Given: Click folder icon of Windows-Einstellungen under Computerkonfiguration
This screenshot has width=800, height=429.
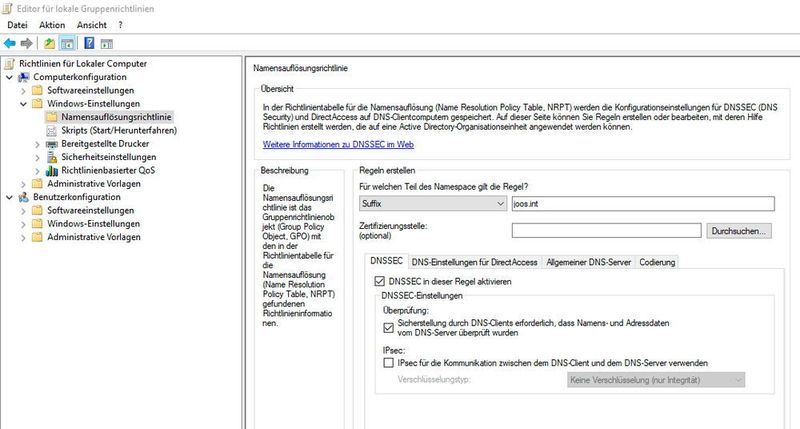Looking at the screenshot, I should click(37, 104).
